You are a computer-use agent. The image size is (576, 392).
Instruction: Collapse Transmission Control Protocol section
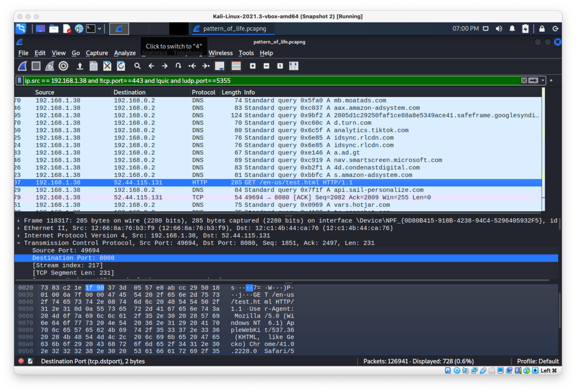(x=19, y=243)
